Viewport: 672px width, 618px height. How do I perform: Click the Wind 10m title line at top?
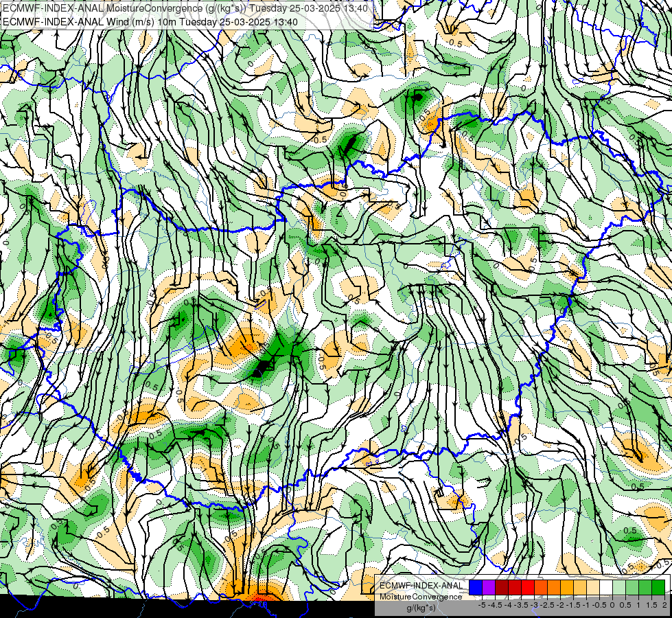(150, 22)
